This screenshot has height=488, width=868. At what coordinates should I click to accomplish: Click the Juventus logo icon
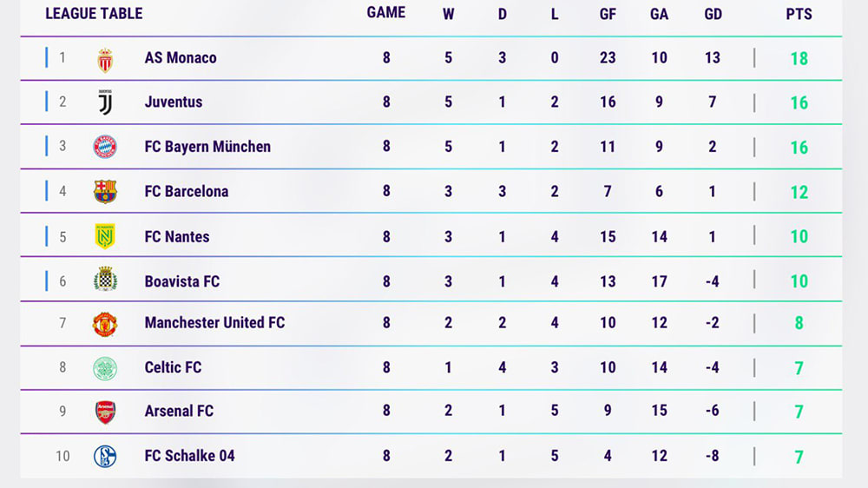click(x=105, y=102)
